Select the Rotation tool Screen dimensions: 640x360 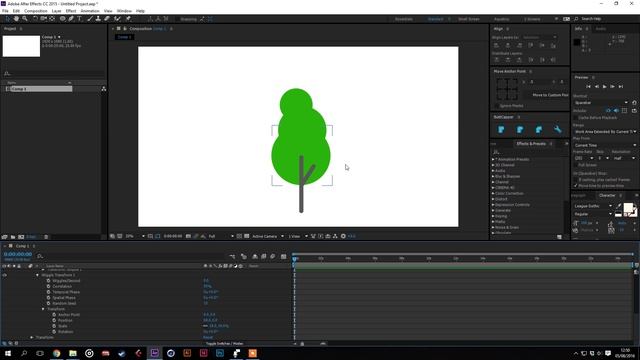pos(35,19)
